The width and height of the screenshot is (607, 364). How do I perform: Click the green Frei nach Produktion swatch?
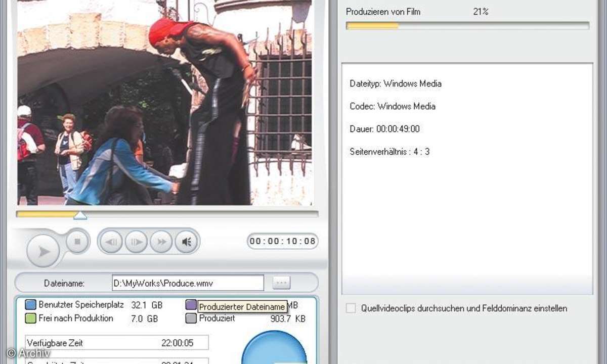31,318
